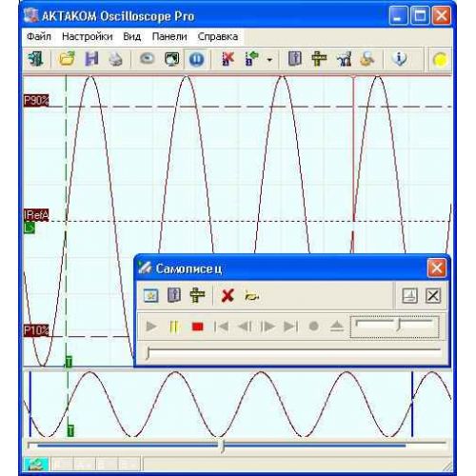Expand the dropdown arrow next to green arrow icon
476x476 pixels.
pyautogui.click(x=269, y=60)
